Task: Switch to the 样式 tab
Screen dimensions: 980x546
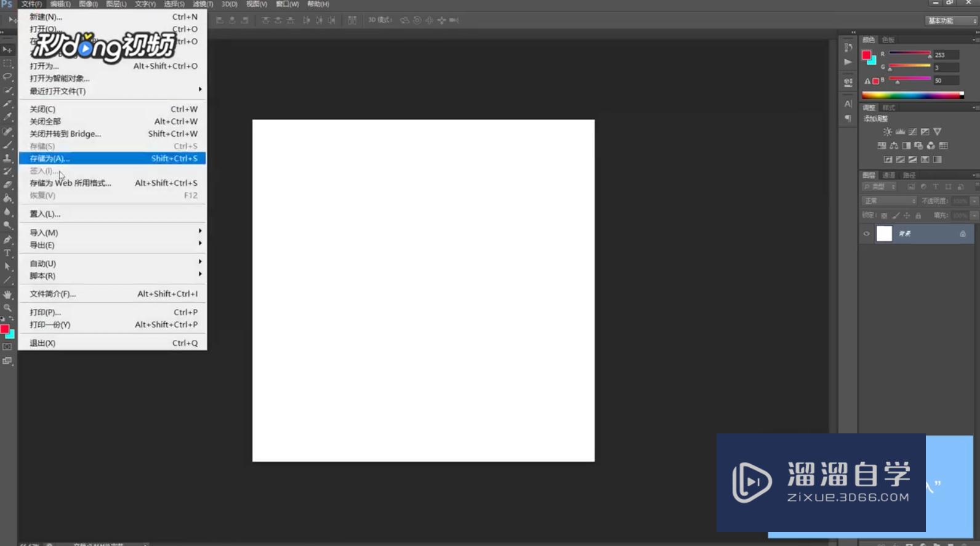Action: 889,108
